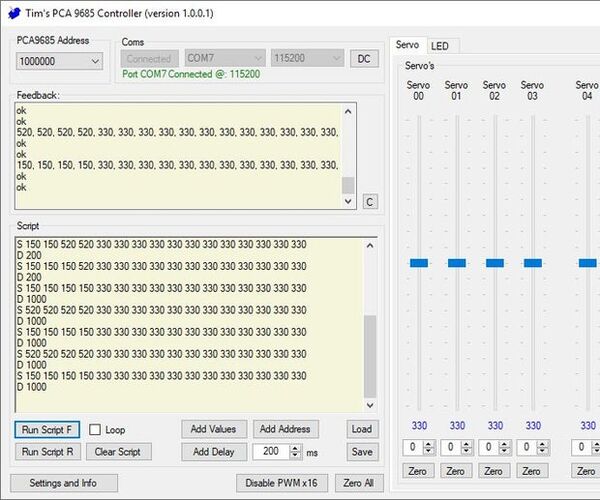Viewport: 600px width, 500px height.
Task: Open Settings and Info
Action: pyautogui.click(x=63, y=483)
